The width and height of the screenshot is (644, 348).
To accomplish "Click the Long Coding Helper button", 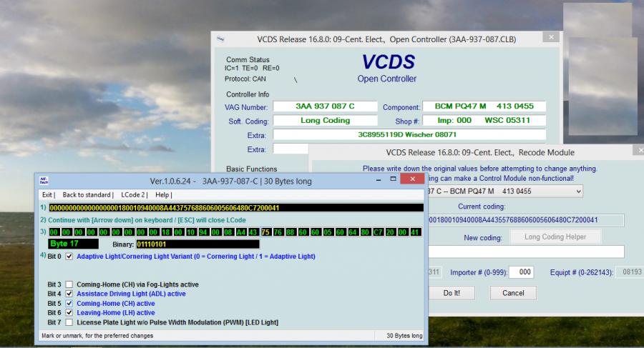I will [x=555, y=237].
